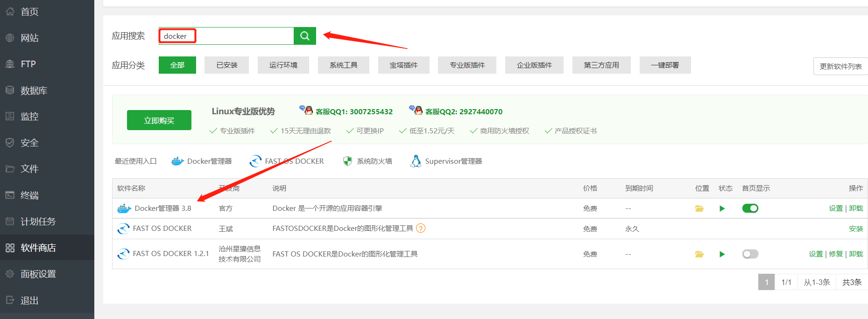Click the 更新软件列表 button
868x319 pixels.
pos(841,66)
